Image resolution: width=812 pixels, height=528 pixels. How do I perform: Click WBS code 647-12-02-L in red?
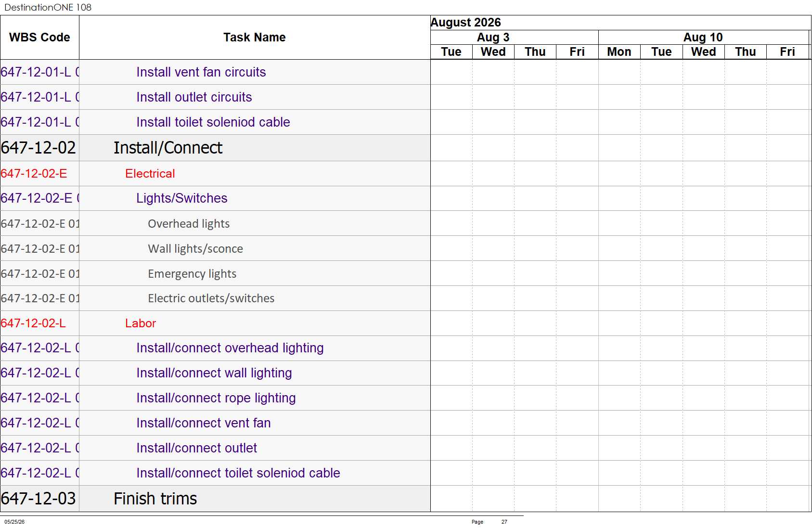[33, 323]
